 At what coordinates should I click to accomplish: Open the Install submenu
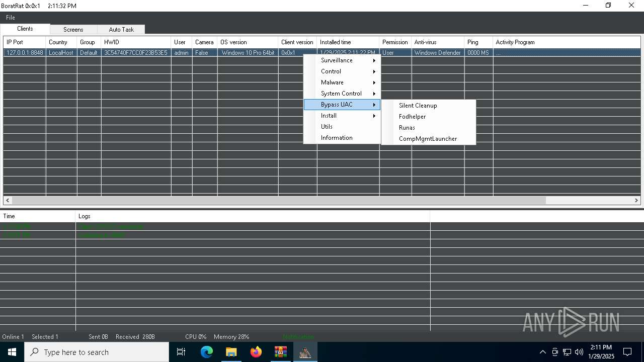[342, 116]
